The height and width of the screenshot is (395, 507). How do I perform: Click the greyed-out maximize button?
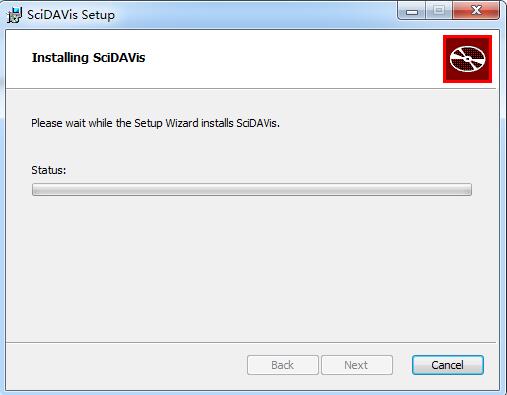coord(439,11)
